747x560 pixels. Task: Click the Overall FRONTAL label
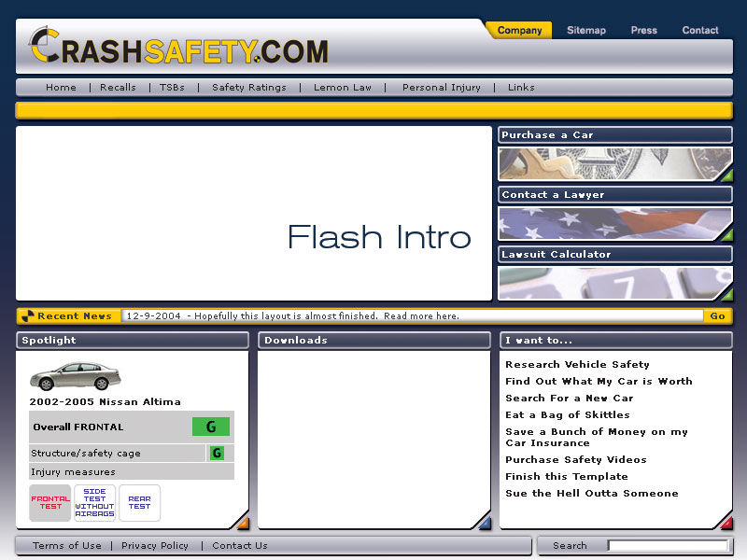(78, 427)
